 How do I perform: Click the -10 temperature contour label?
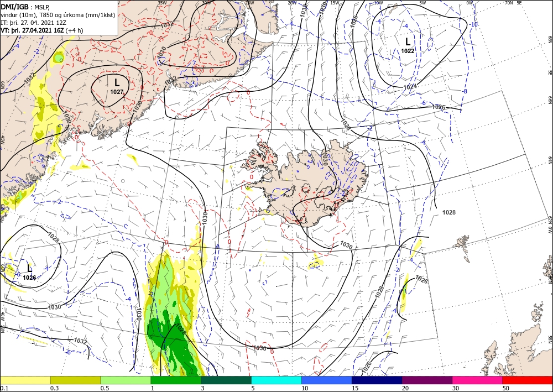[x=474, y=24]
